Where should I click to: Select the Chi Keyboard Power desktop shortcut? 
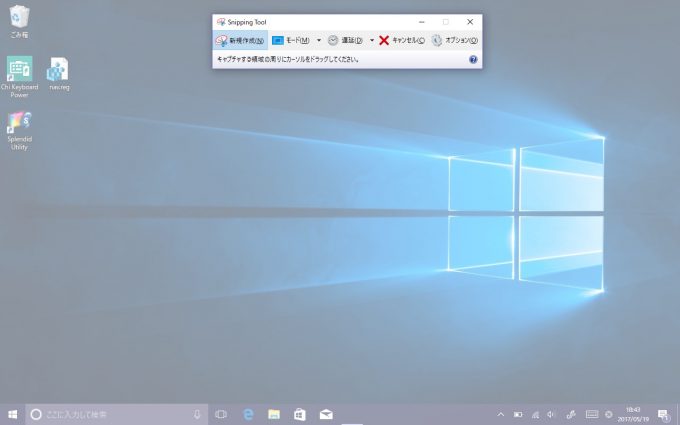pyautogui.click(x=19, y=77)
